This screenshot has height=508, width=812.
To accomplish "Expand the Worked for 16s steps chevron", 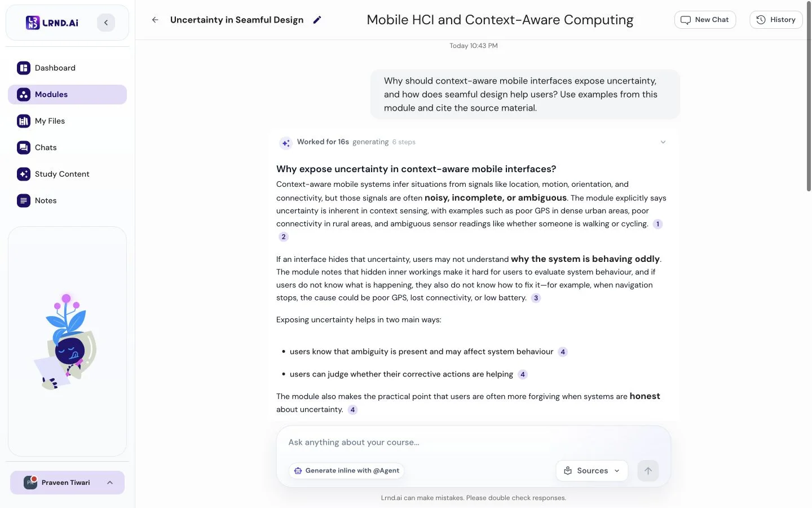I will [663, 142].
